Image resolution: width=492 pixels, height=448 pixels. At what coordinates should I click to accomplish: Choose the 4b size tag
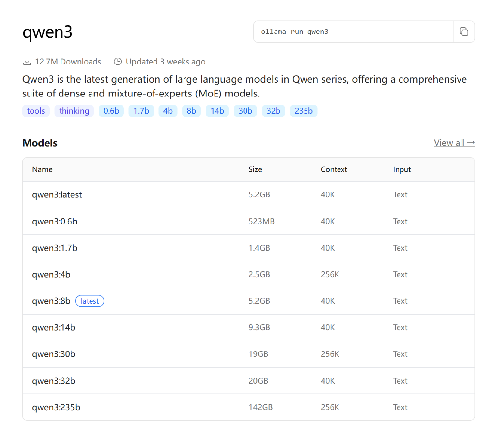tap(168, 111)
